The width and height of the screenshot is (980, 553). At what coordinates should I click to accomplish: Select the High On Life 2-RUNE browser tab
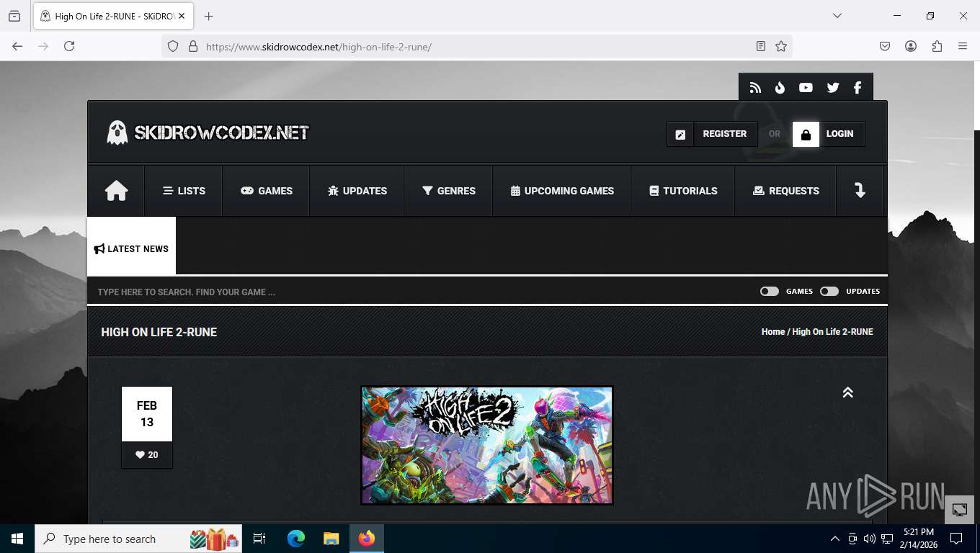(112, 16)
